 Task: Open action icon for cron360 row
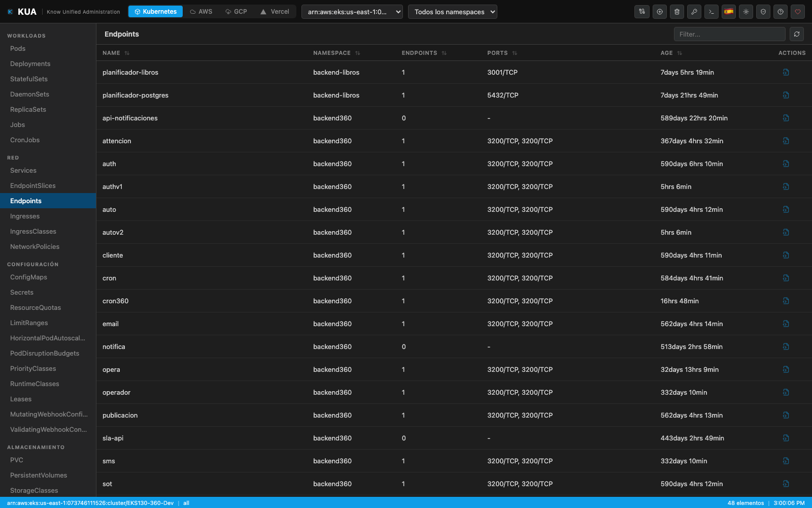click(786, 301)
